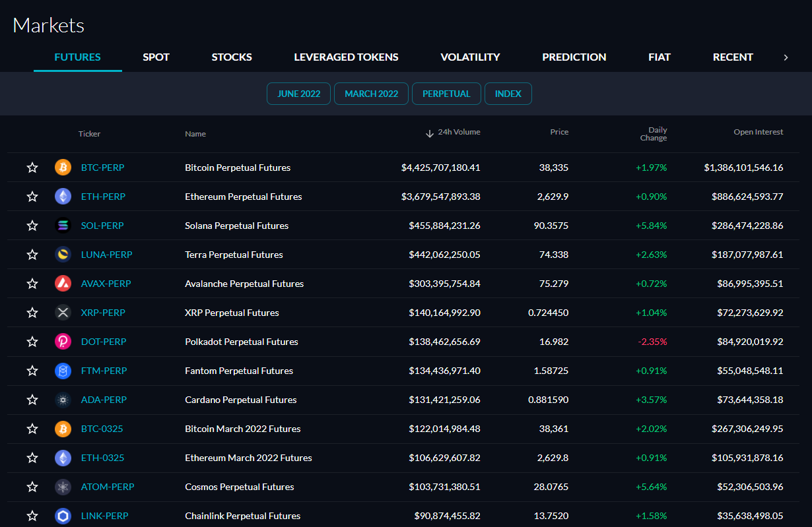Open the ATOM-PERP market link
The height and width of the screenshot is (527, 812).
(x=108, y=487)
